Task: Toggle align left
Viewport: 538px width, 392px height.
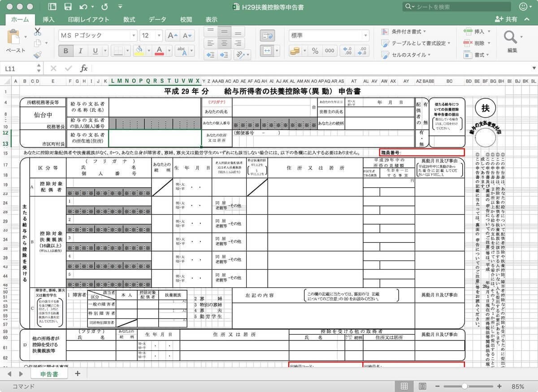Action: point(211,43)
